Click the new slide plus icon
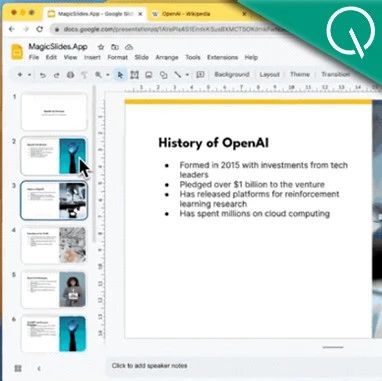 (x=20, y=75)
